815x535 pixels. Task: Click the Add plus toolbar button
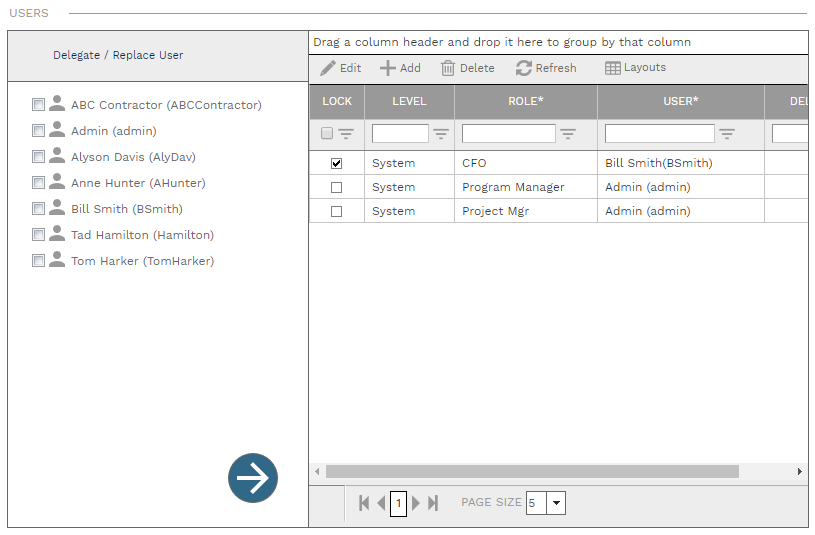tap(400, 68)
